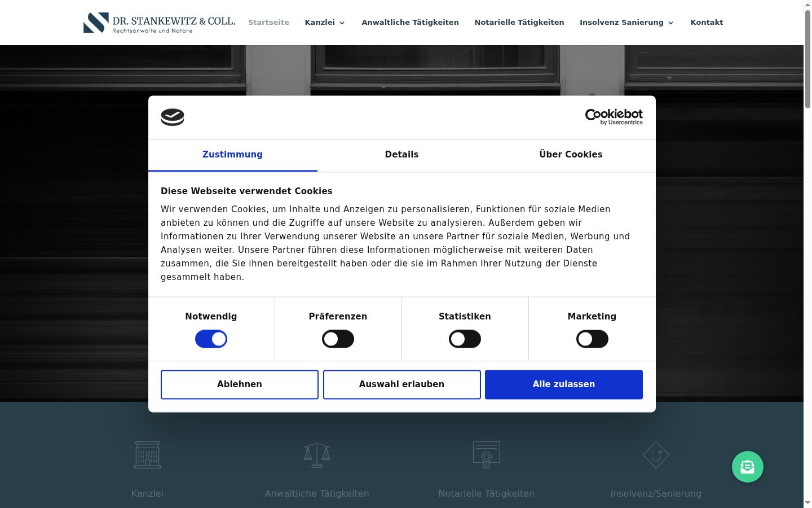Open the Insolvenz/Sanierung link at the bottom

(656, 493)
